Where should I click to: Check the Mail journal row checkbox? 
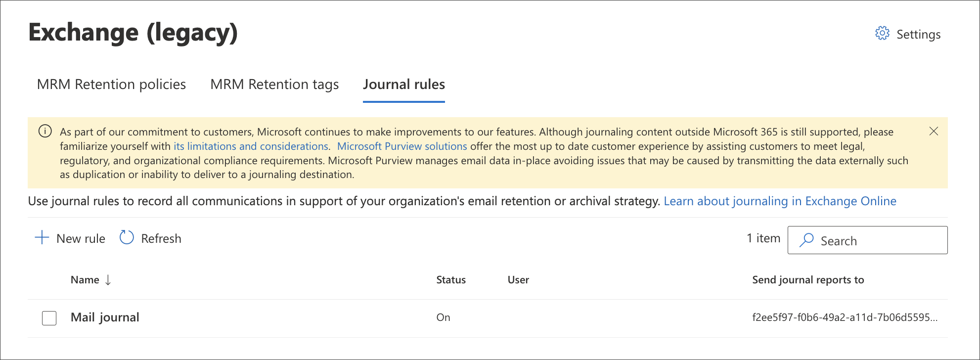point(49,318)
